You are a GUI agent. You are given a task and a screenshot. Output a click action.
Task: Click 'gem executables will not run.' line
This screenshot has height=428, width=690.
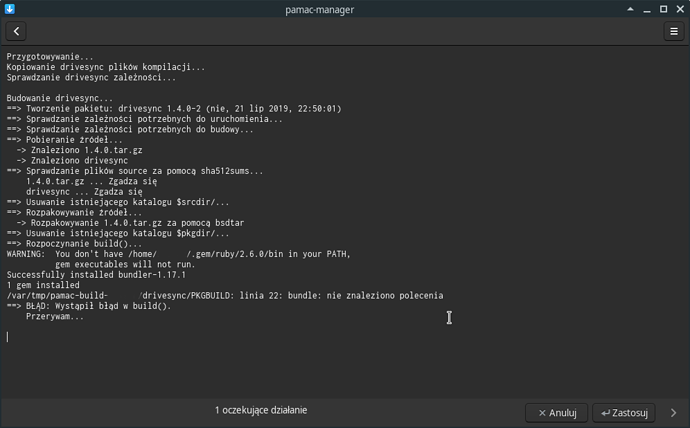tap(125, 264)
